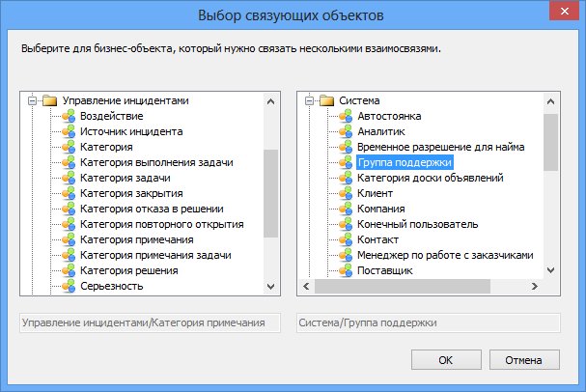
Task: Close the Выбор связующих объектов dialog
Action: tap(565, 11)
